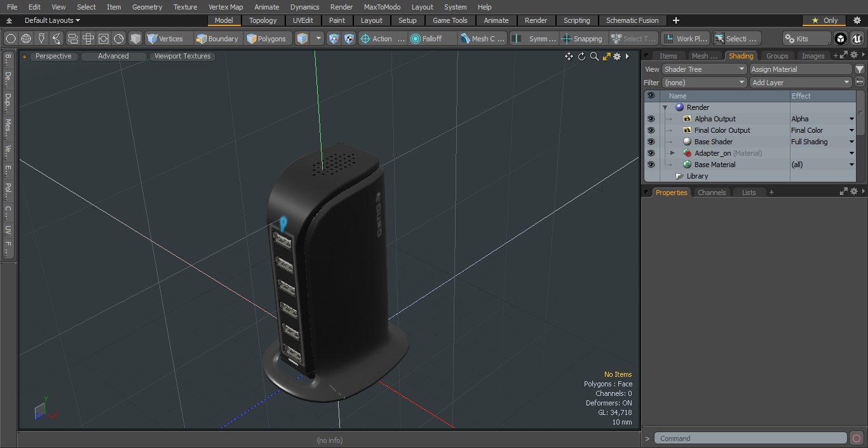Open viewport settings gear icon
This screenshot has width=868, height=448.
click(617, 57)
